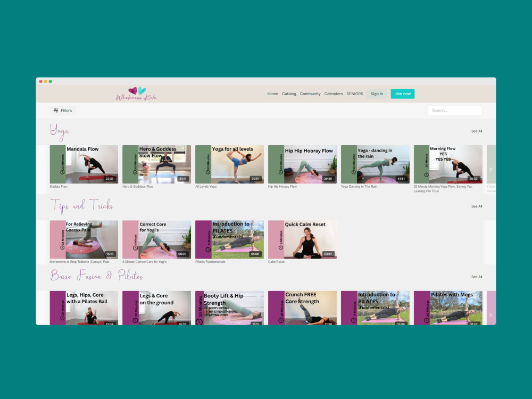This screenshot has height=399, width=532.
Task: Open Introduction to PILATES in Barre Fusion row
Action: coord(375,307)
